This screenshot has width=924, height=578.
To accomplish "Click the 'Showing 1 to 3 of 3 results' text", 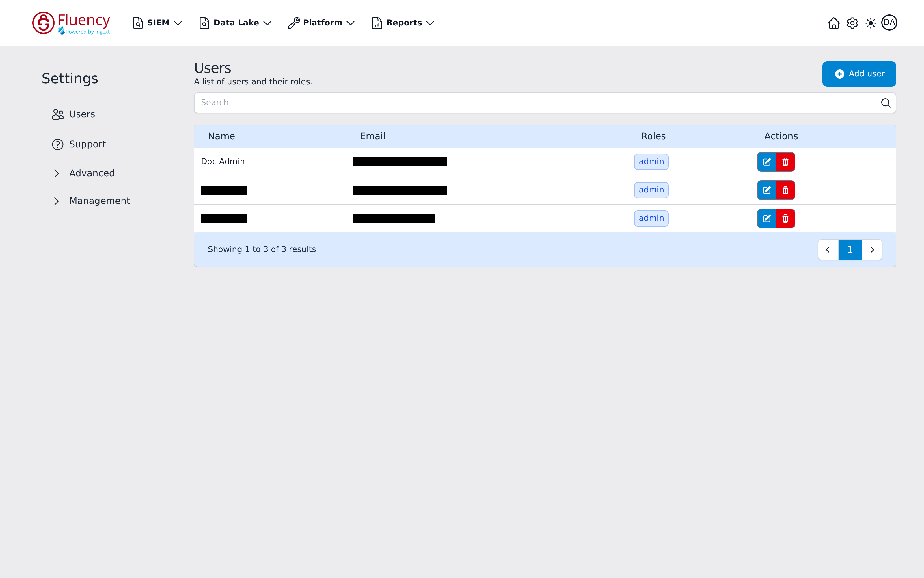I will click(x=262, y=250).
